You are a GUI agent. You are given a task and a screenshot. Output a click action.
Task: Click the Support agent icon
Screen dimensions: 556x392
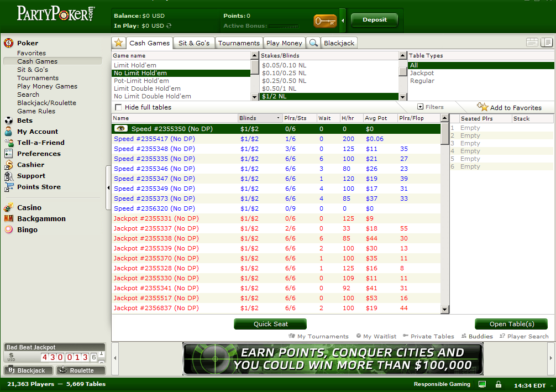[8, 176]
